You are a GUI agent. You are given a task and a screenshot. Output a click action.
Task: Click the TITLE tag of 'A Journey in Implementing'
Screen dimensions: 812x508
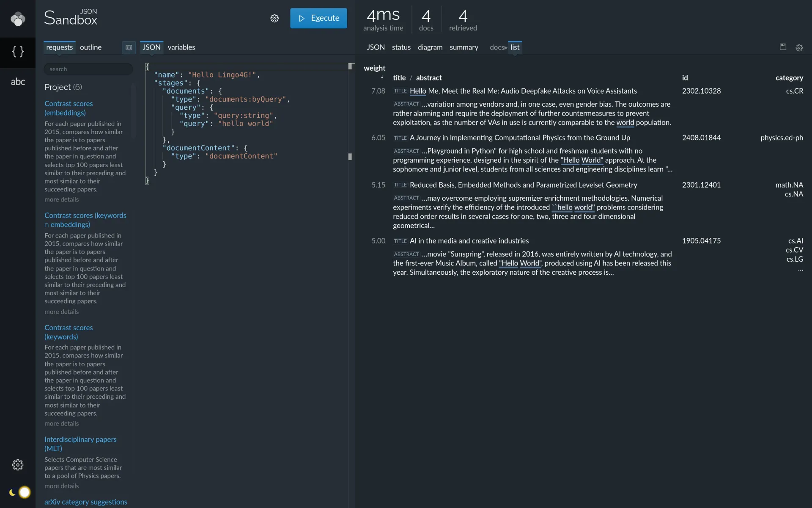(400, 138)
